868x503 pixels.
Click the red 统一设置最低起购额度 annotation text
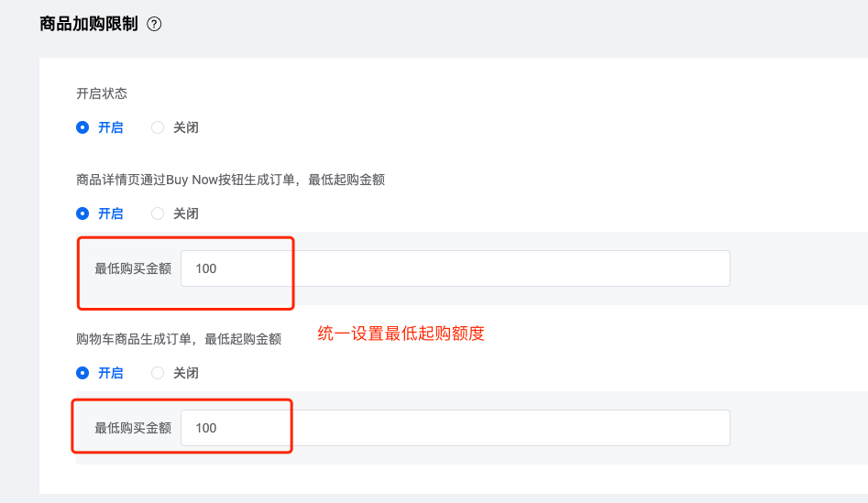click(401, 334)
